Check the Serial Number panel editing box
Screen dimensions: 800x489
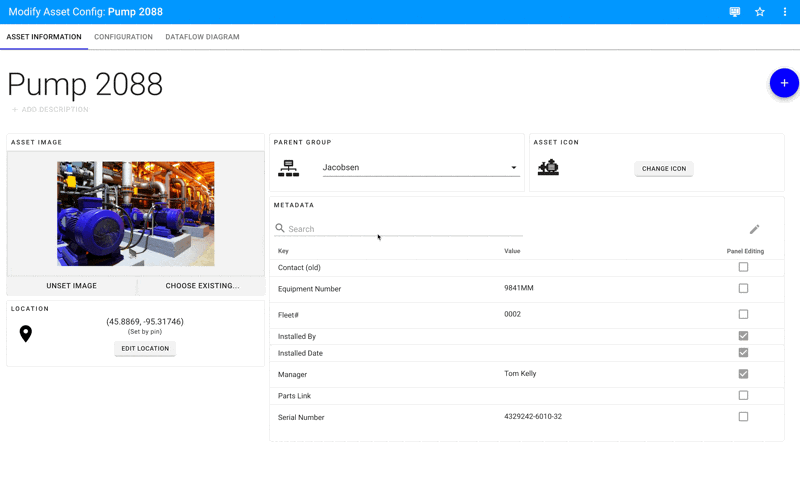tap(743, 416)
